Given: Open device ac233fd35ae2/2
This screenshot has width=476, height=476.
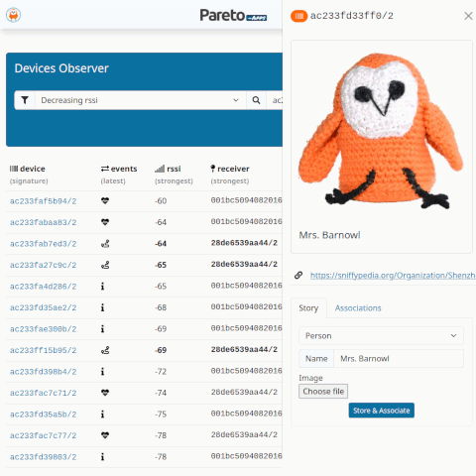Looking at the screenshot, I should (x=43, y=307).
